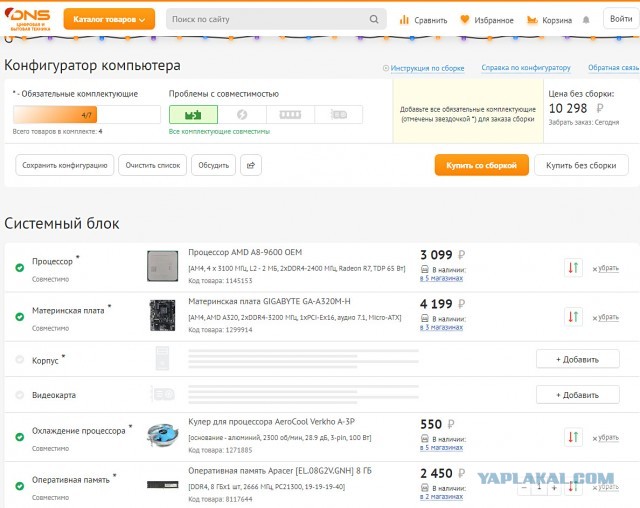
Task: Click Очистить список button
Action: (x=153, y=165)
